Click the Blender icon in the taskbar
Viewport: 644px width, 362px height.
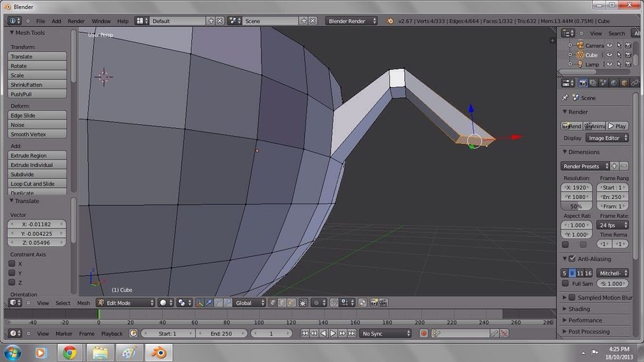158,353
